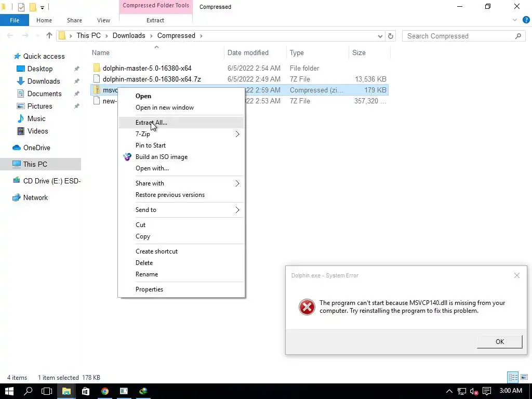This screenshot has width=532, height=399.
Task: Expand the Send to submenu
Action: click(181, 210)
